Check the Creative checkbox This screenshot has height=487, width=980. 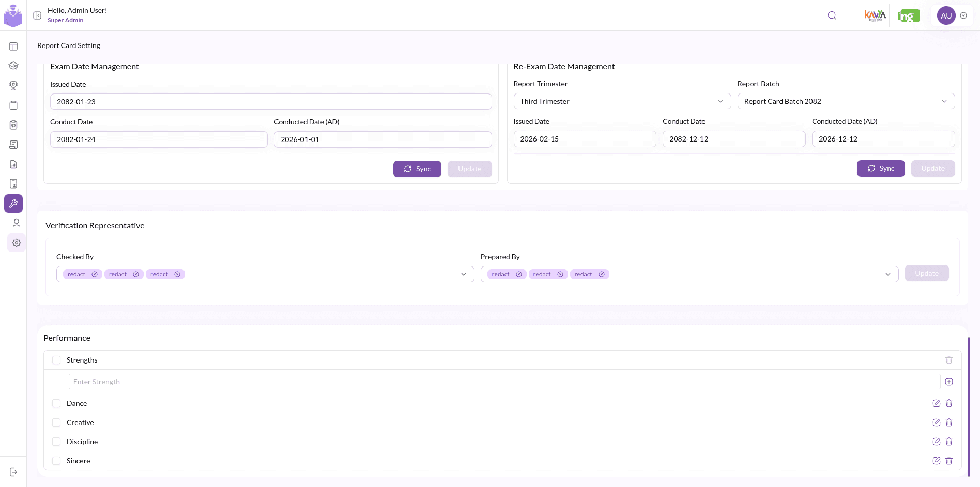tap(56, 422)
